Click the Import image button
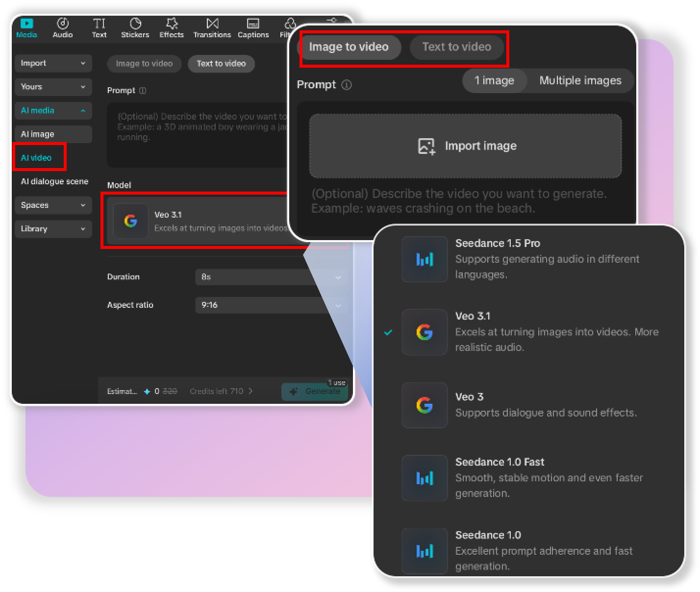This screenshot has width=700, height=592. pyautogui.click(x=465, y=146)
